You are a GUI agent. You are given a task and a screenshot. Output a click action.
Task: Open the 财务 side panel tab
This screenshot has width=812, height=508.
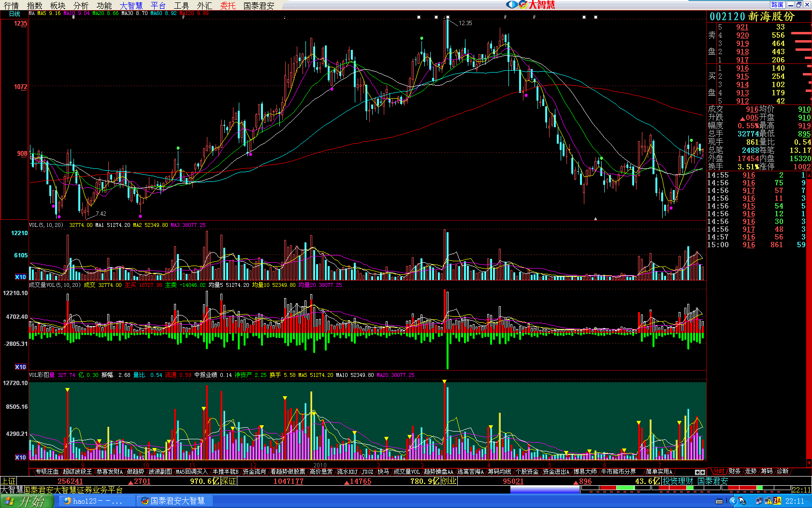coord(735,471)
